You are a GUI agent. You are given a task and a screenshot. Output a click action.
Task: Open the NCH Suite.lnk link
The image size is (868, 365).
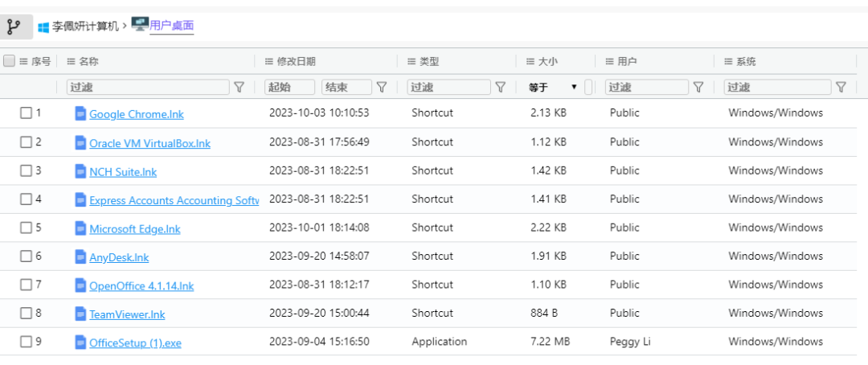tap(123, 172)
